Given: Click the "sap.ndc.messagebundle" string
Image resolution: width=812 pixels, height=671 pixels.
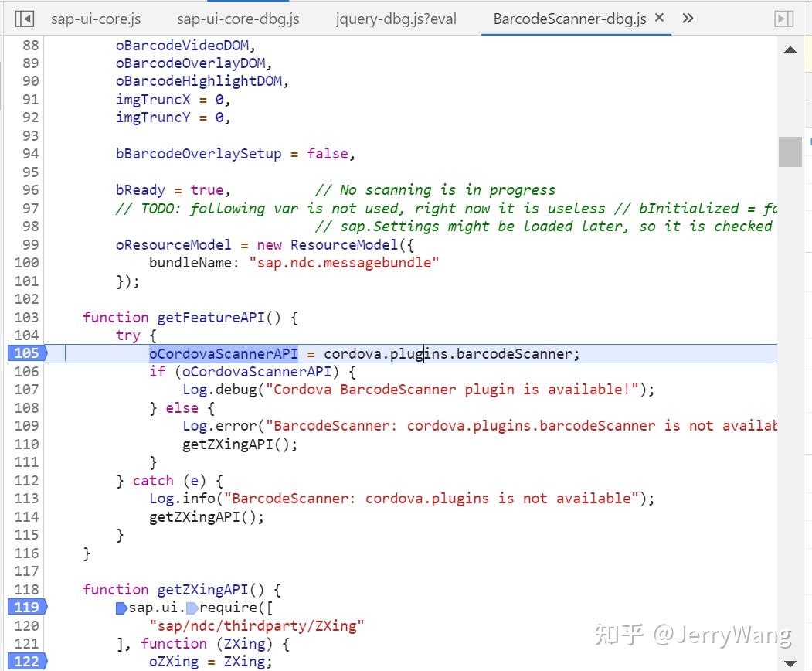Looking at the screenshot, I should [344, 262].
